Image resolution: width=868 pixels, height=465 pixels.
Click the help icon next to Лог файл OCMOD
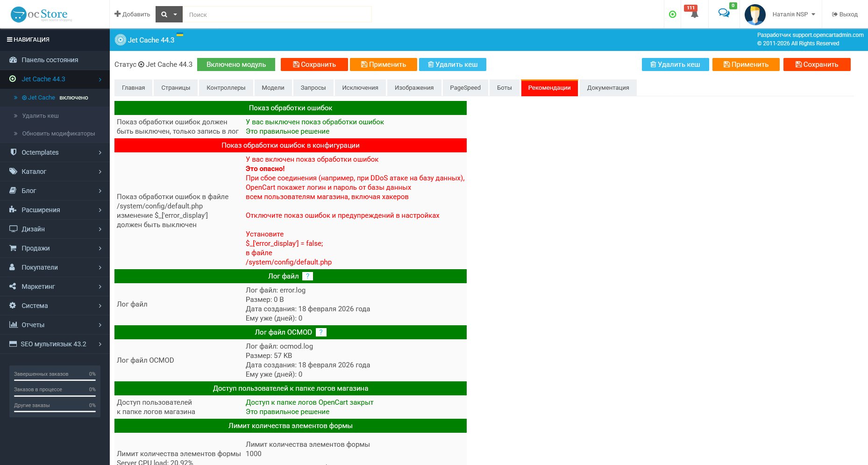click(x=321, y=332)
